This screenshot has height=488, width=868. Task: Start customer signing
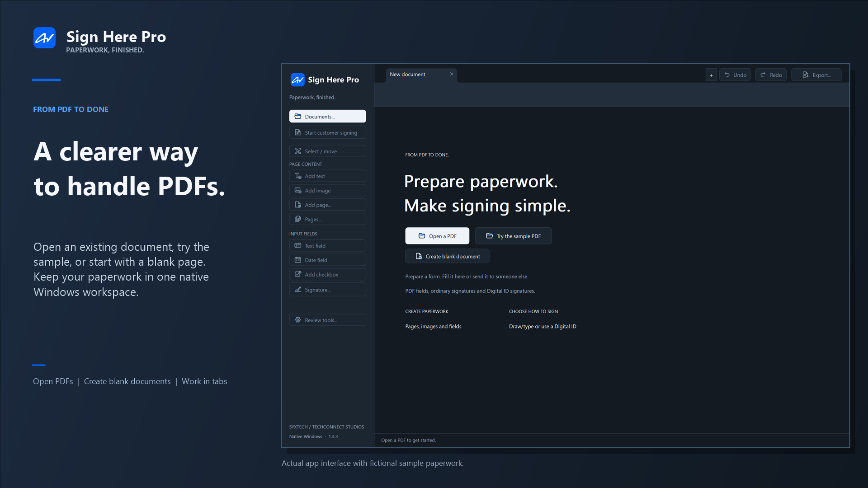pos(327,132)
